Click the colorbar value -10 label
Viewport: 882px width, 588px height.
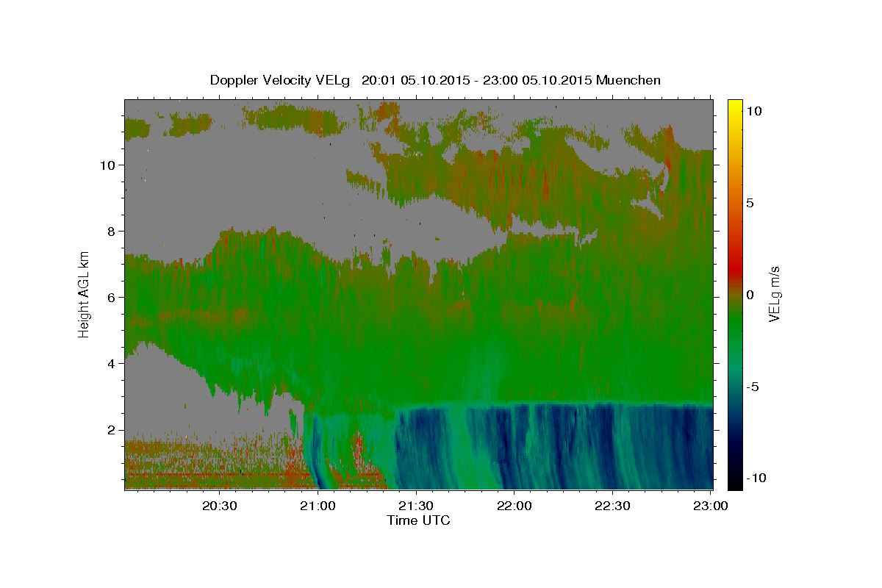[x=756, y=478]
